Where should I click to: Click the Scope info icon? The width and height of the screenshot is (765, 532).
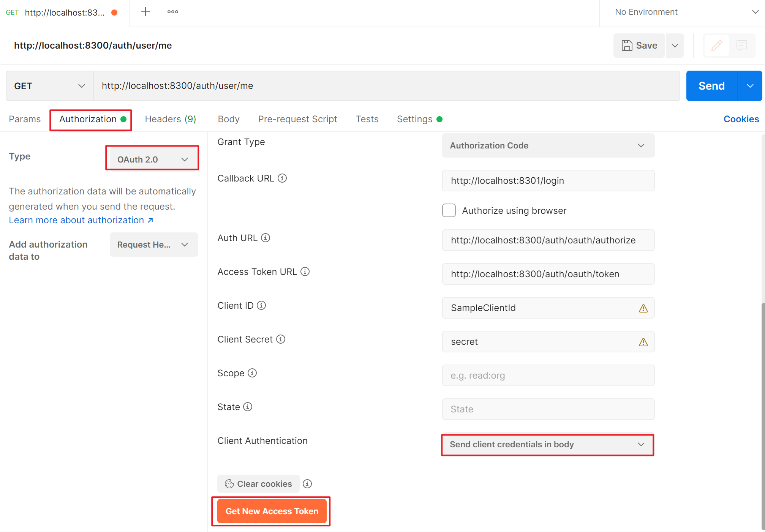coord(252,373)
